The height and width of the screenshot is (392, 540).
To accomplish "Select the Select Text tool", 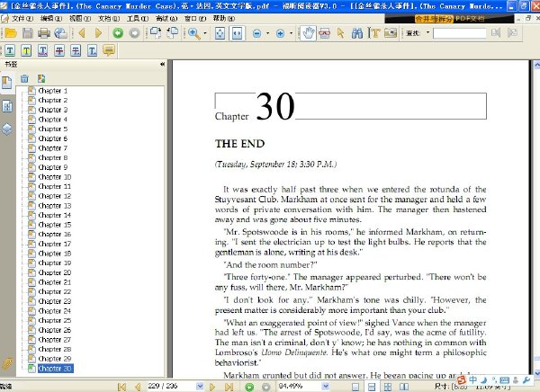I will pyautogui.click(x=374, y=33).
